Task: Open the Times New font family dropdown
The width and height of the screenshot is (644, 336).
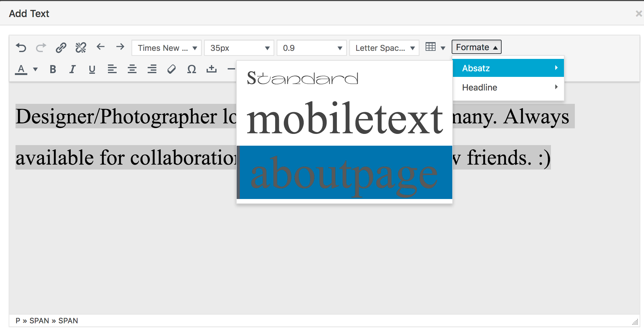Action: 167,48
